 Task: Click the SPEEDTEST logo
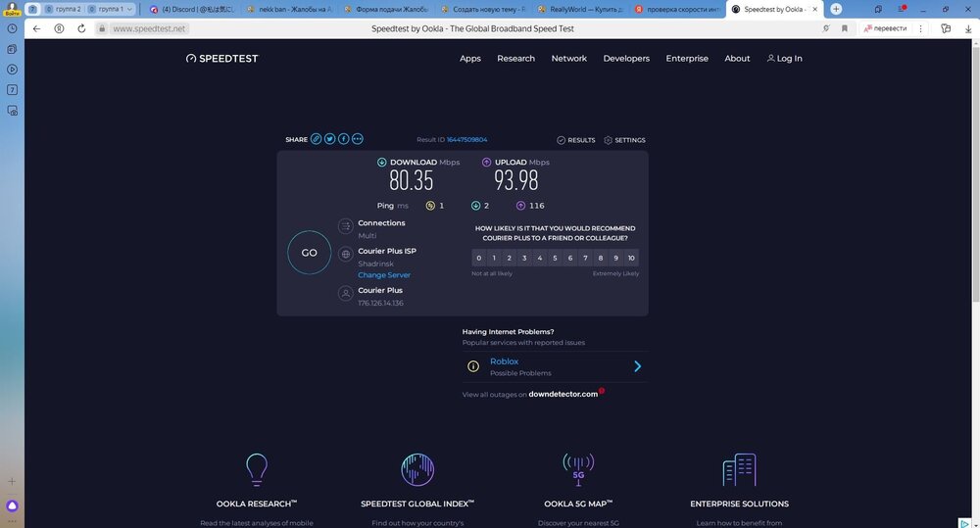(221, 58)
